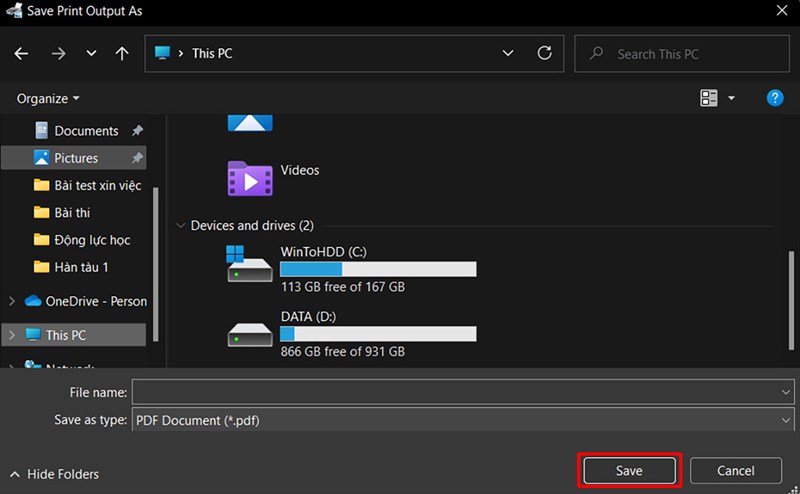
Task: Click the Cancel button
Action: [x=735, y=471]
